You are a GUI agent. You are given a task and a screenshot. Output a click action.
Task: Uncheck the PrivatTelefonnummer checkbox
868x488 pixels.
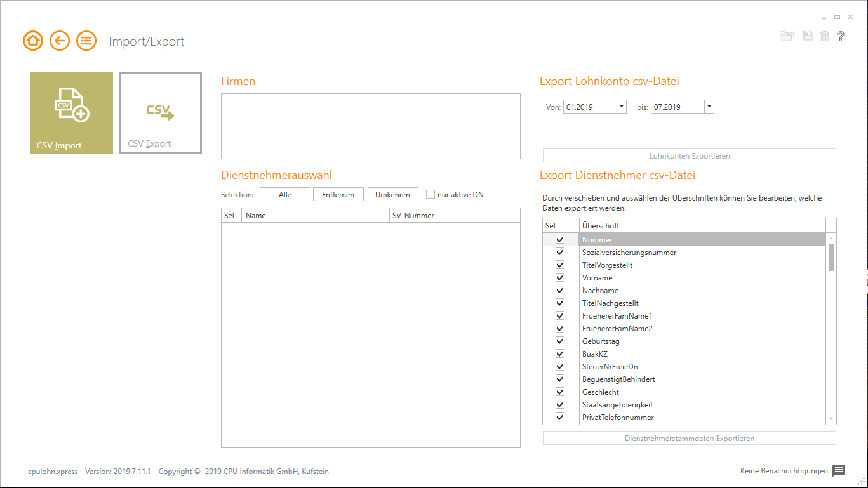560,417
